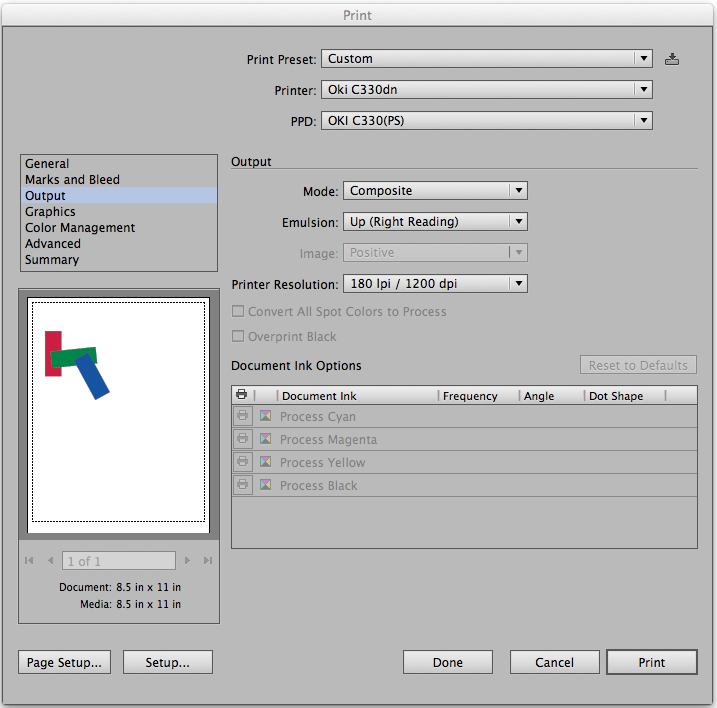Open Printer Resolution dropdown

point(435,284)
